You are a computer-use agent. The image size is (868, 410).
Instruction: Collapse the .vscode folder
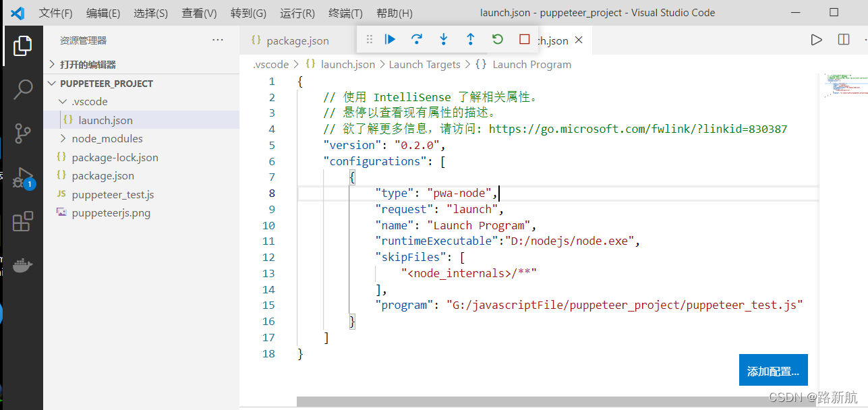(142, 102)
